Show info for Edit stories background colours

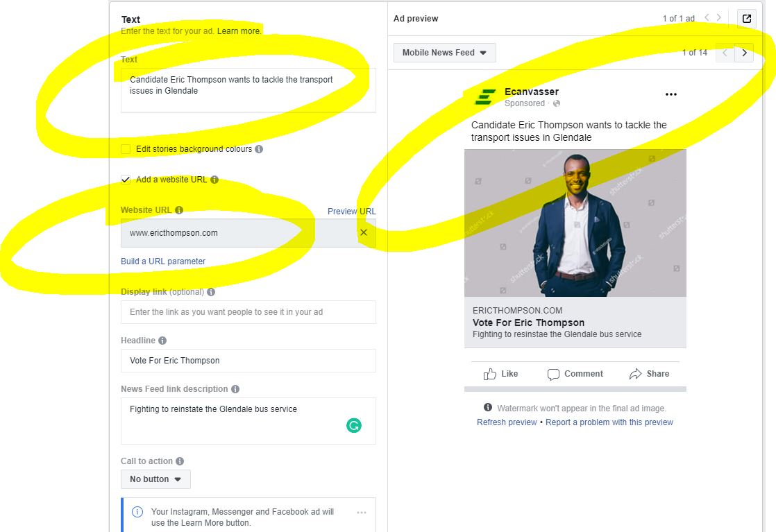click(x=259, y=149)
